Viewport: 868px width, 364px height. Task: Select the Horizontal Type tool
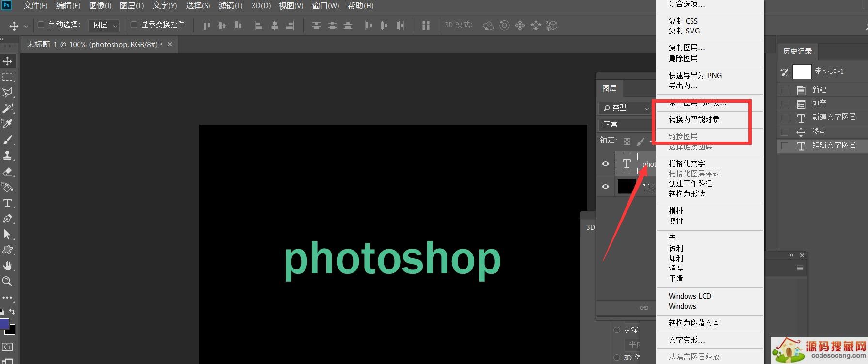point(8,203)
